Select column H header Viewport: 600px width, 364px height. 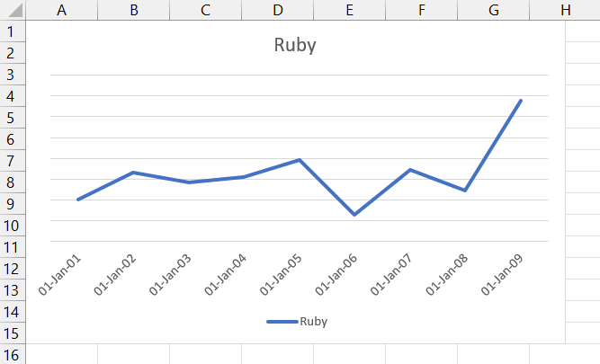click(565, 10)
